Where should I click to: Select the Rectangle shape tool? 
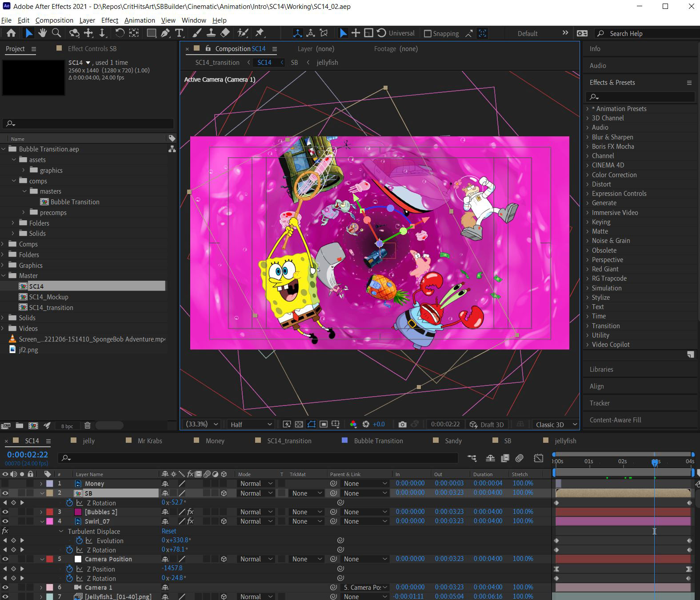coord(152,33)
